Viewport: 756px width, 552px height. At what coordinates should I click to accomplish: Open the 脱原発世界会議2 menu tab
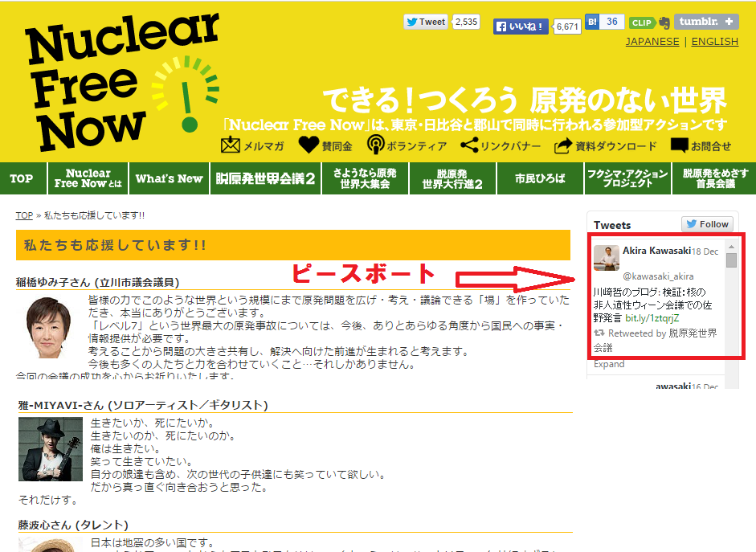pyautogui.click(x=265, y=179)
